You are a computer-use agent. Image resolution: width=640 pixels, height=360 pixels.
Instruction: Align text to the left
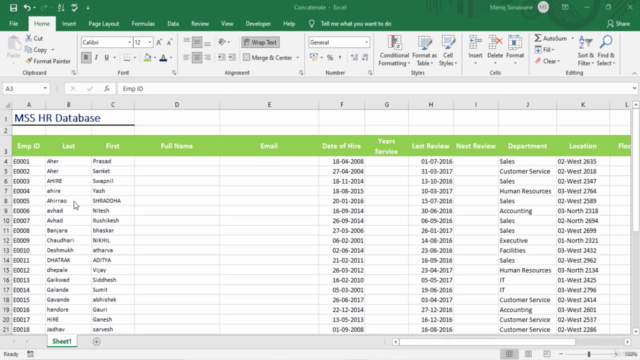186,58
